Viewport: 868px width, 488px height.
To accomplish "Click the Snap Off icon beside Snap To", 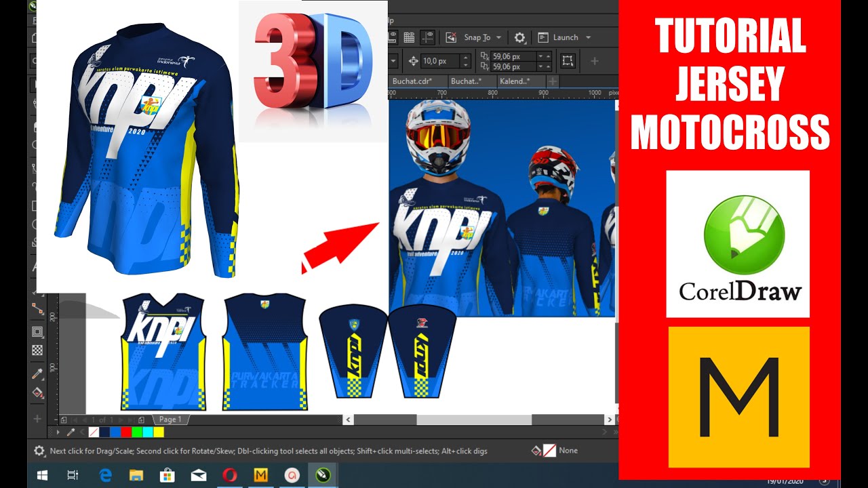I will pyautogui.click(x=450, y=37).
